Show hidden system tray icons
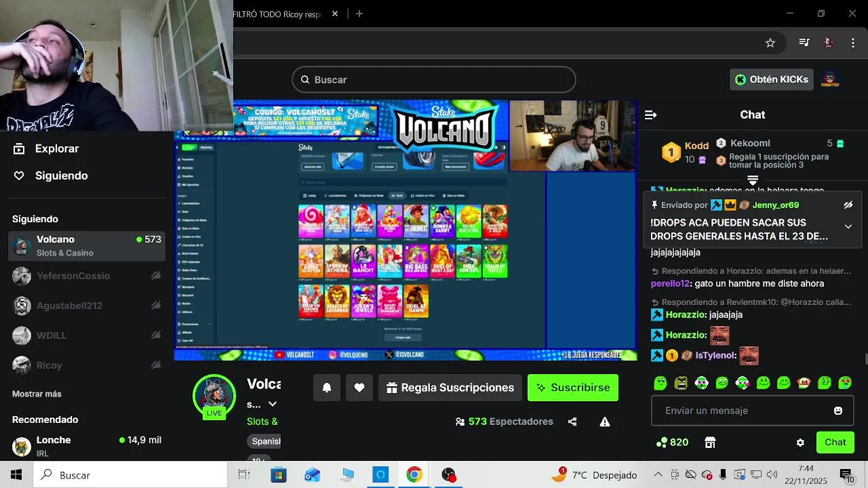This screenshot has width=868, height=488. pos(658,475)
